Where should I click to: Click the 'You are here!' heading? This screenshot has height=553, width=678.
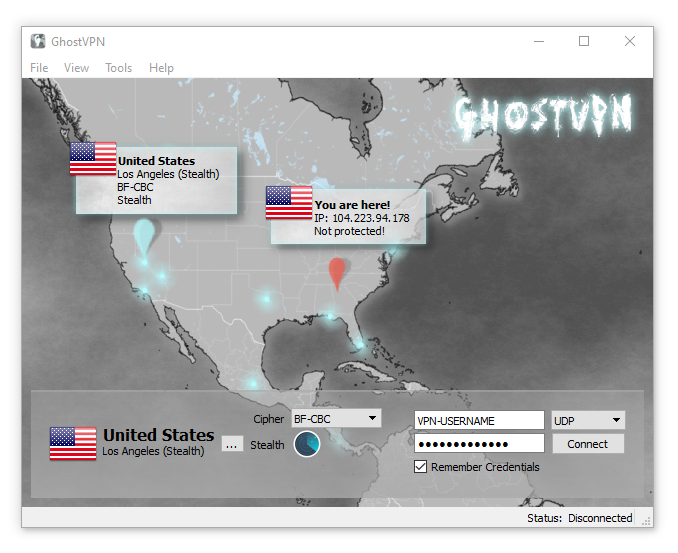pos(352,205)
